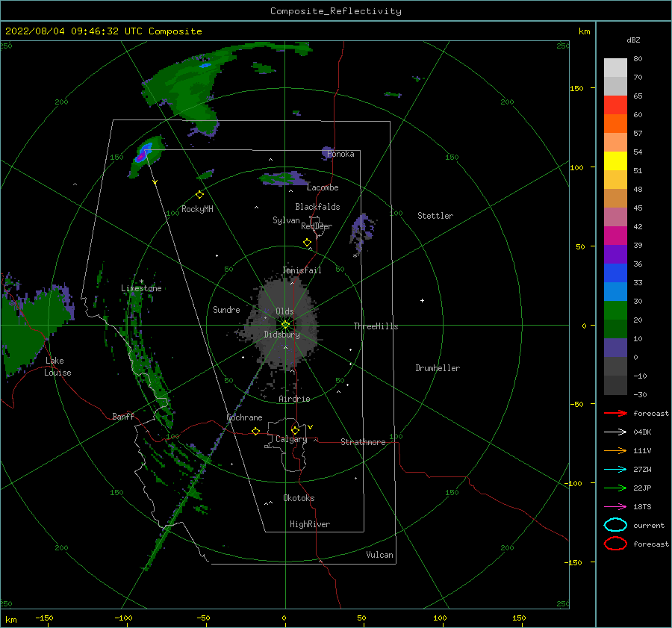
Task: Click the Cochrane label
Action: click(x=244, y=417)
